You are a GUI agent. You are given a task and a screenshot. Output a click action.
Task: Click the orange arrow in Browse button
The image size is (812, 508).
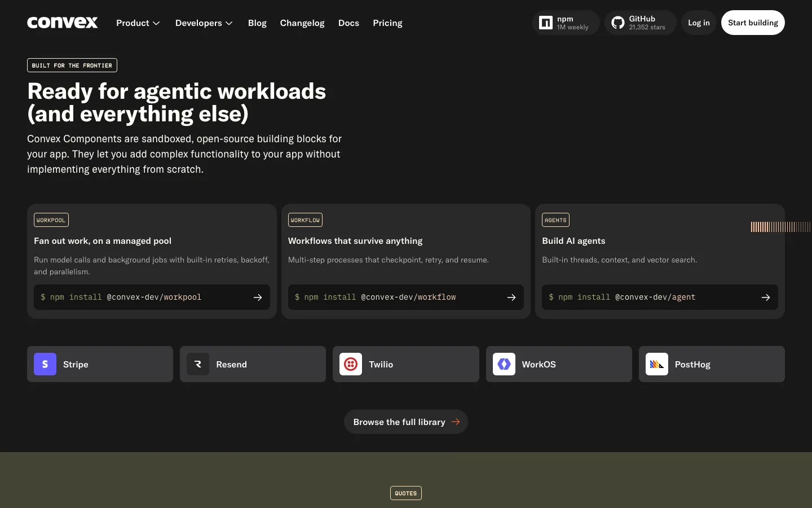point(456,422)
